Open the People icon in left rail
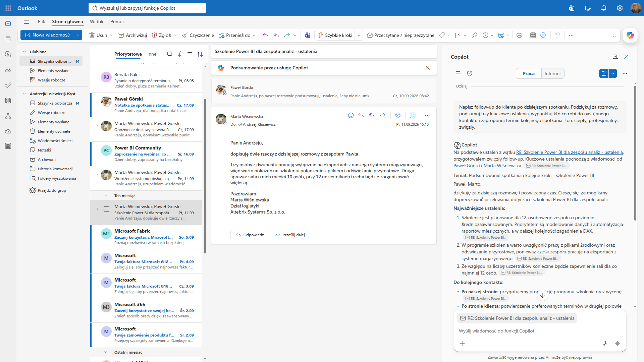Image resolution: width=644 pixels, height=362 pixels. (8, 70)
